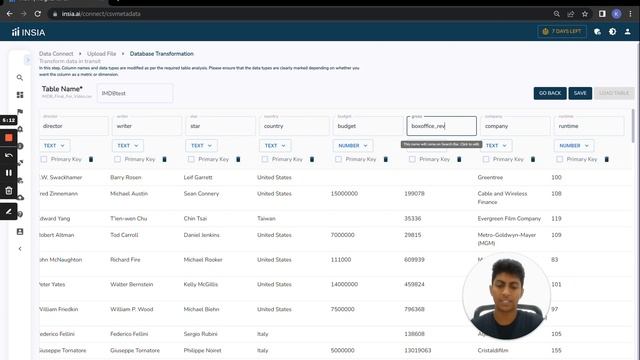This screenshot has width=640, height=360.
Task: Open the company TEXT data type dropdown
Action: click(x=496, y=146)
